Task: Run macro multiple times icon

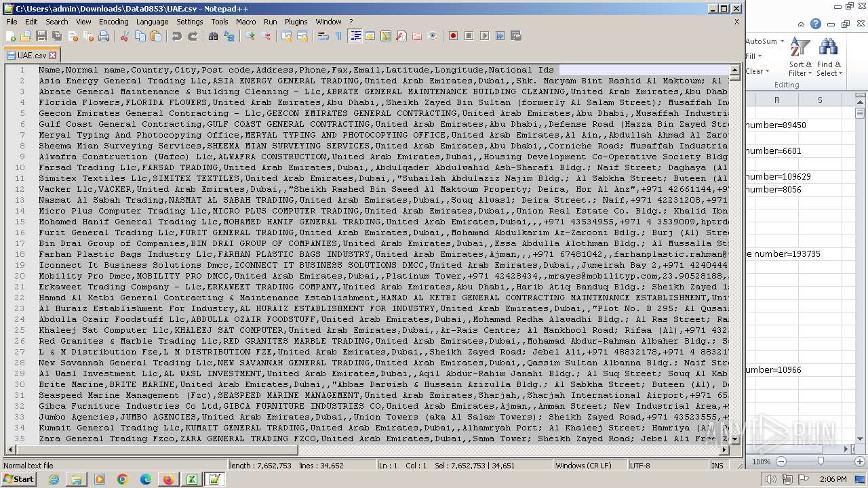Action: click(x=500, y=36)
